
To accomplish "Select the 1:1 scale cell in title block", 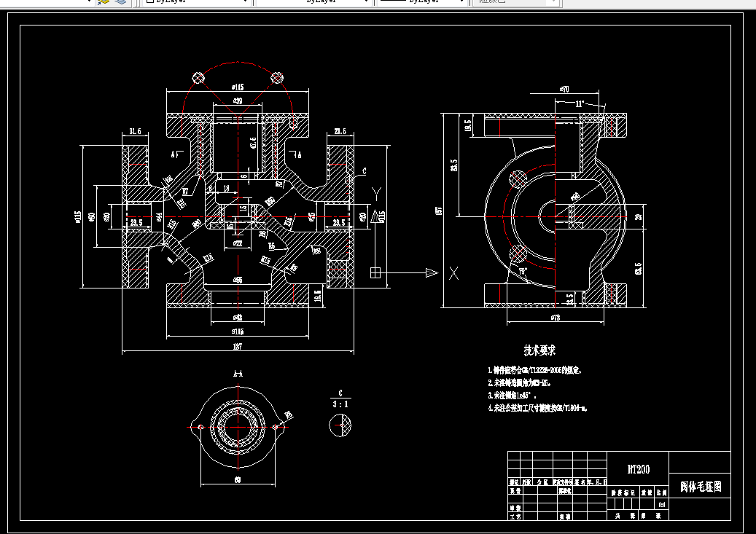I will click(662, 505).
